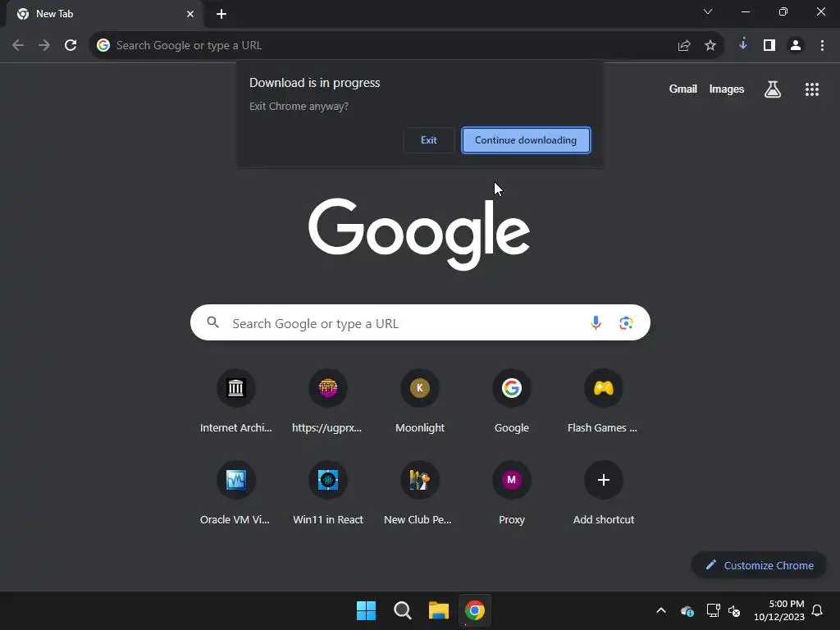Open the https://ugprx shortcut
Viewport: 840px width, 630px height.
(x=327, y=402)
